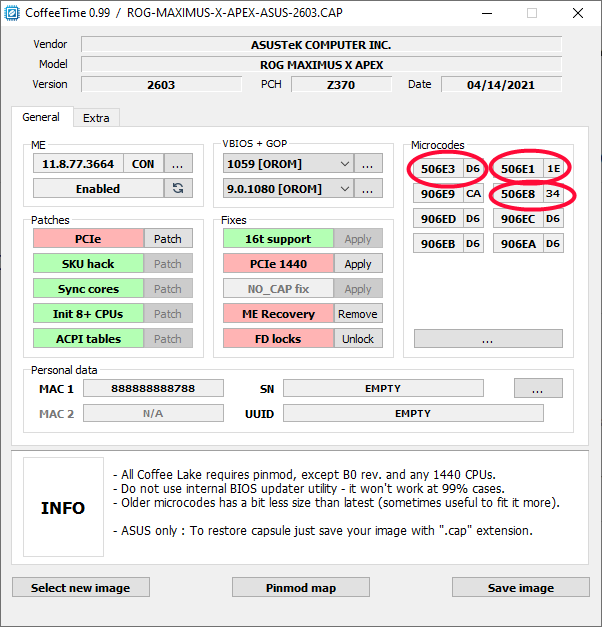The height and width of the screenshot is (627, 602).
Task: Select microcode 906EC
Action: [x=518, y=219]
